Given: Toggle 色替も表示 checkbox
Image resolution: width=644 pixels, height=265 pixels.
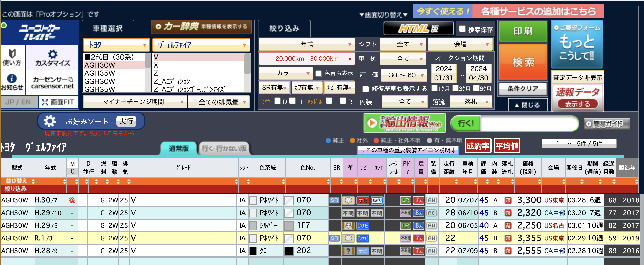Looking at the screenshot, I should tap(319, 74).
